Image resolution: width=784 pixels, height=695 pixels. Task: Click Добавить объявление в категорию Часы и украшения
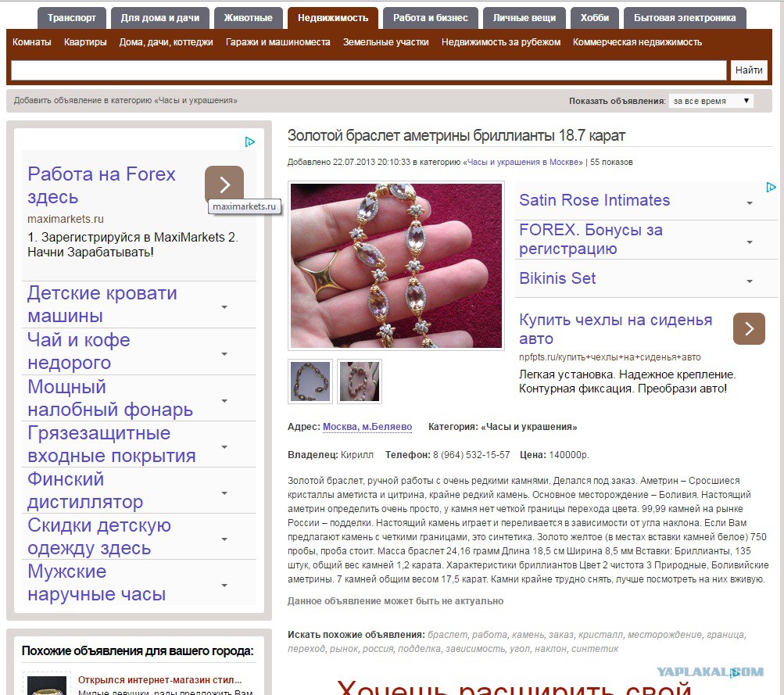(126, 101)
